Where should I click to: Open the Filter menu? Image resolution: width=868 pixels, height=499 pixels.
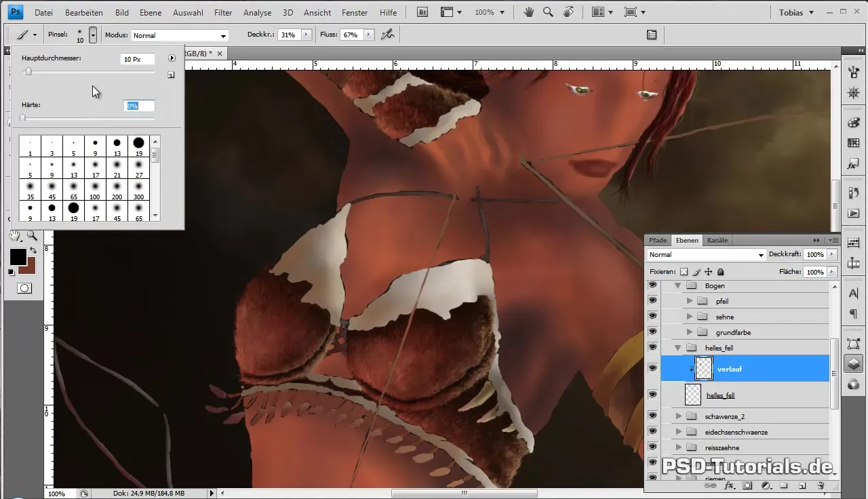point(223,12)
